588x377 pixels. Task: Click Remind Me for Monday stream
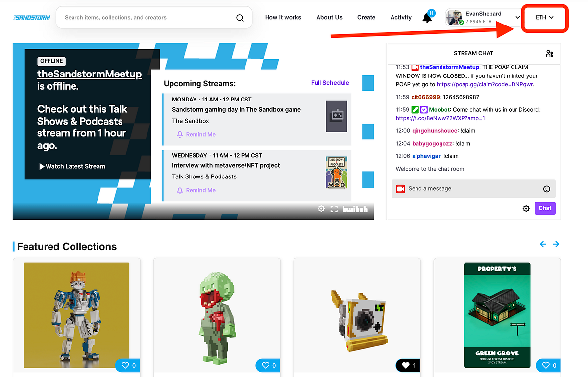click(196, 134)
